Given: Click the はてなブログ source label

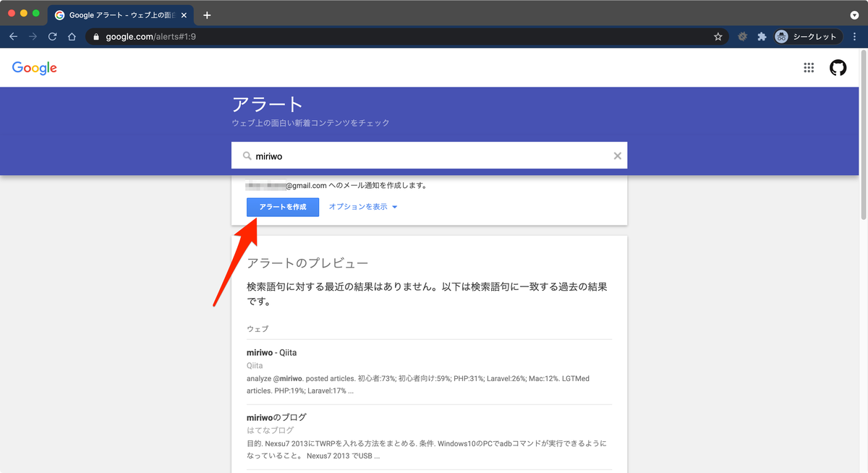Looking at the screenshot, I should click(x=271, y=430).
